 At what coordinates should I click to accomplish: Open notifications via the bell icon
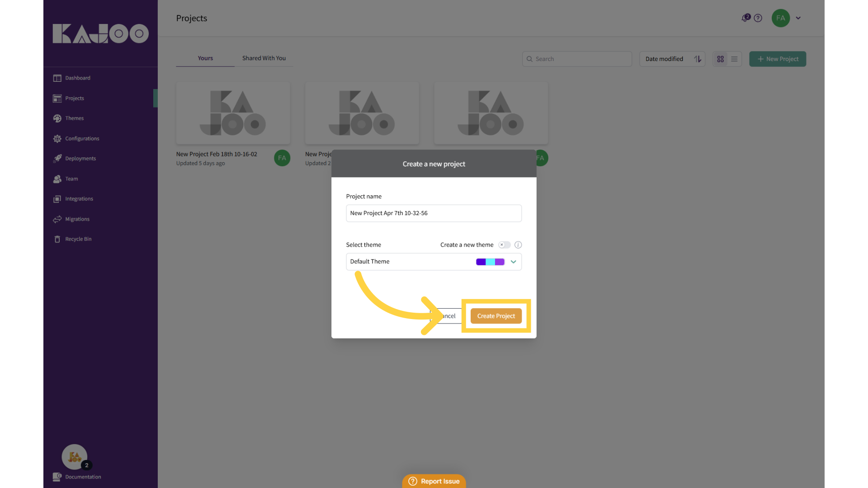[x=745, y=18]
